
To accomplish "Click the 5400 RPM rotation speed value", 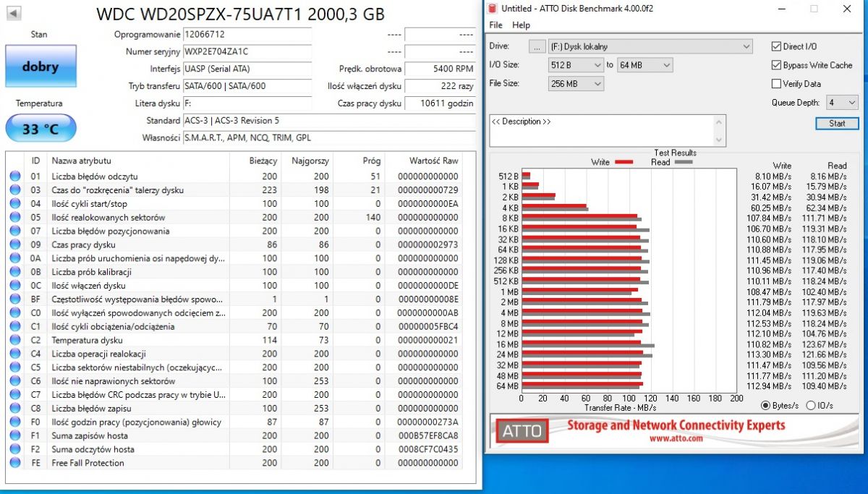I will point(440,69).
